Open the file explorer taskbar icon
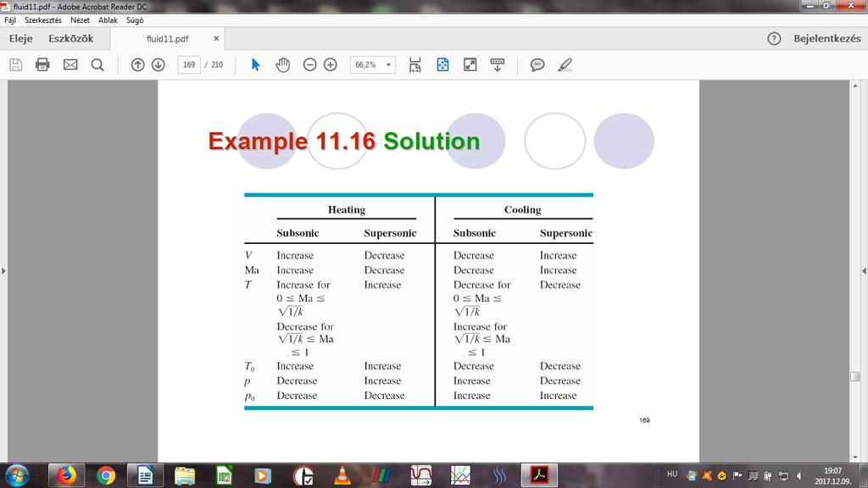The height and width of the screenshot is (488, 868). (184, 476)
